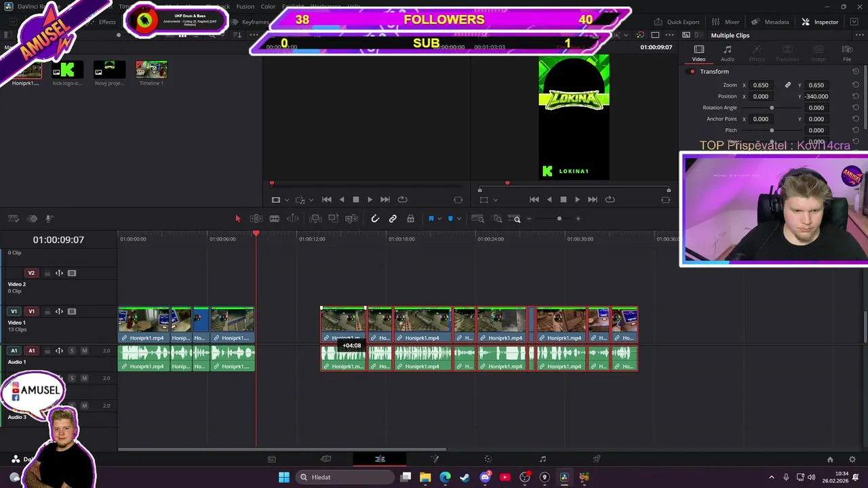868x488 pixels.
Task: Click the A1 source patch button
Action: pos(14,350)
